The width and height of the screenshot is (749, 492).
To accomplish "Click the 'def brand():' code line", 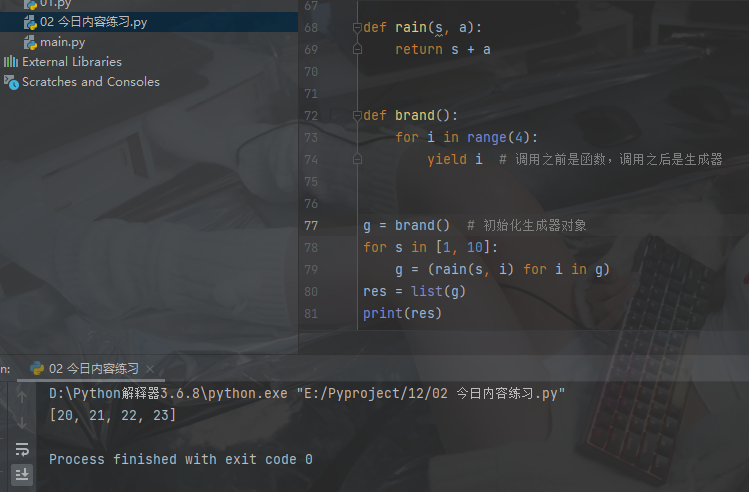I will (x=410, y=116).
